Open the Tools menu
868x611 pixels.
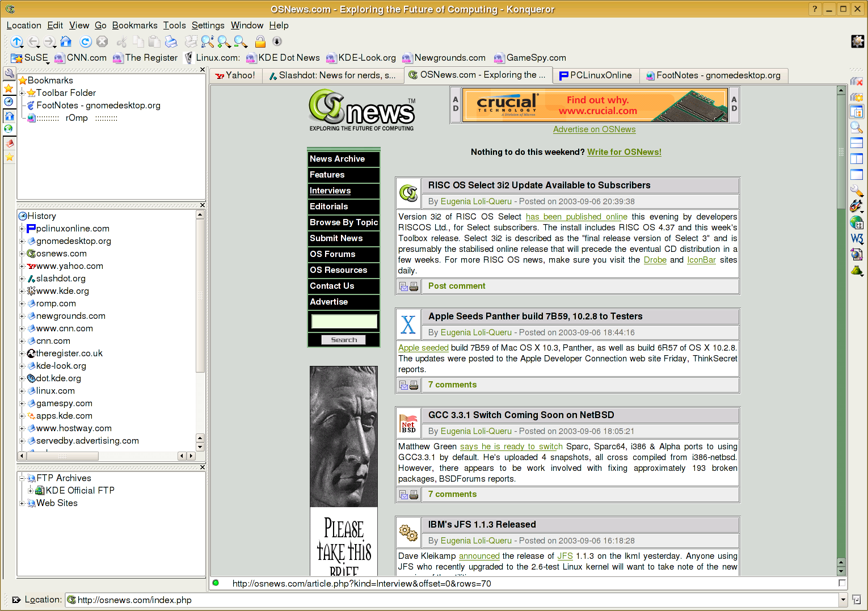(x=174, y=26)
